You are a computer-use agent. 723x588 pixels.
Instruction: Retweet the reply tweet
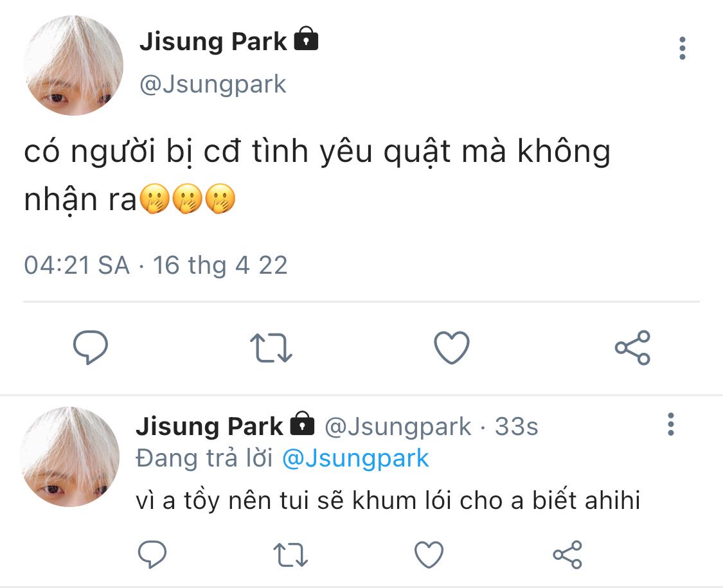pos(290,554)
